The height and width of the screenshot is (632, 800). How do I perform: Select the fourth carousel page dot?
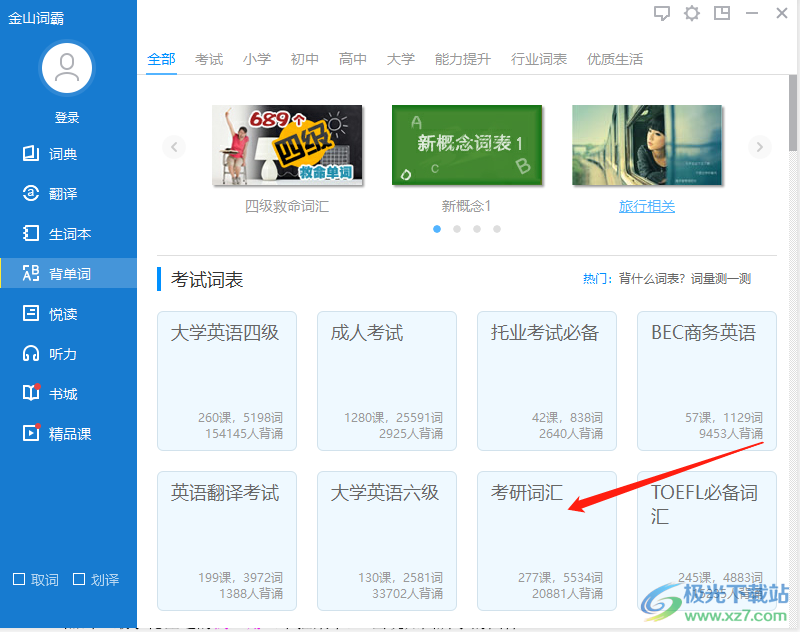tap(496, 229)
